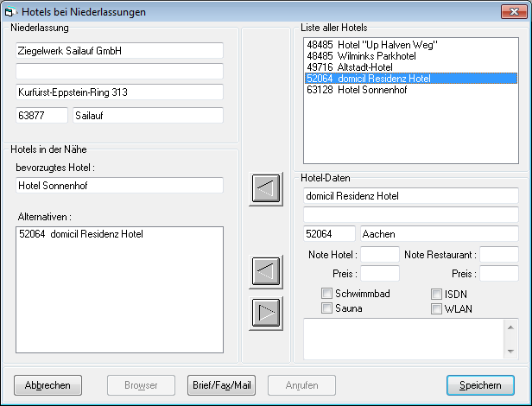Select domicil Residenz Hotel under Alternativen
Viewport: 532px width, 406px height.
pyautogui.click(x=80, y=234)
